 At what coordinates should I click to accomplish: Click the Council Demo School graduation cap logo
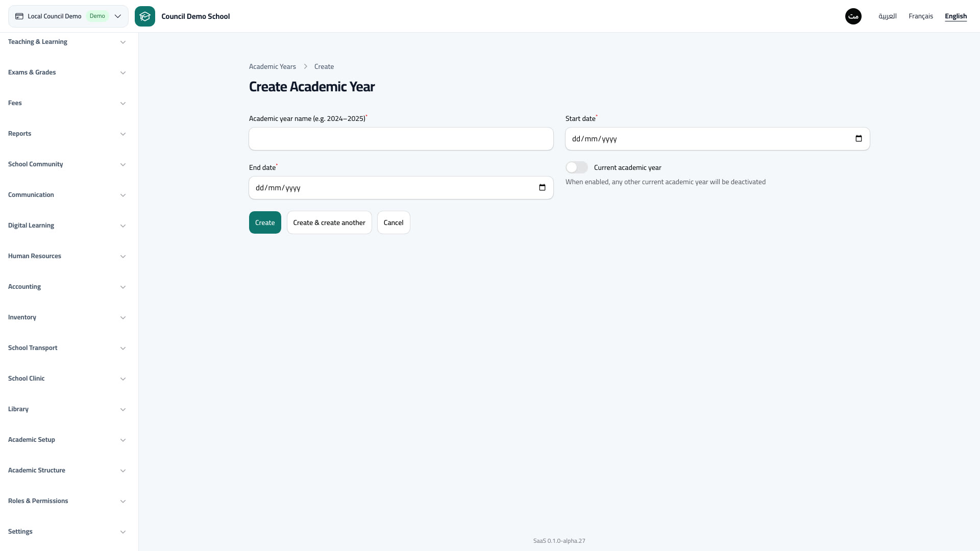pyautogui.click(x=145, y=16)
